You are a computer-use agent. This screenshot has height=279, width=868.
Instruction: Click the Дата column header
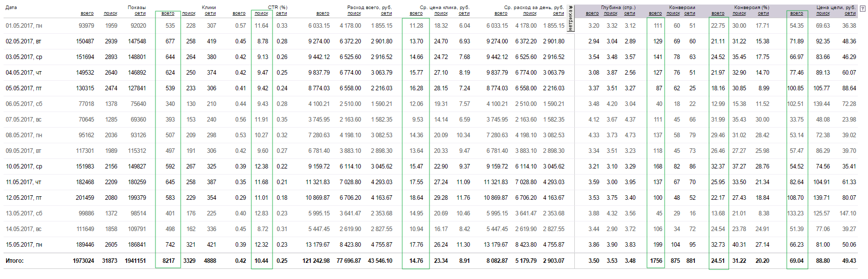(x=11, y=8)
